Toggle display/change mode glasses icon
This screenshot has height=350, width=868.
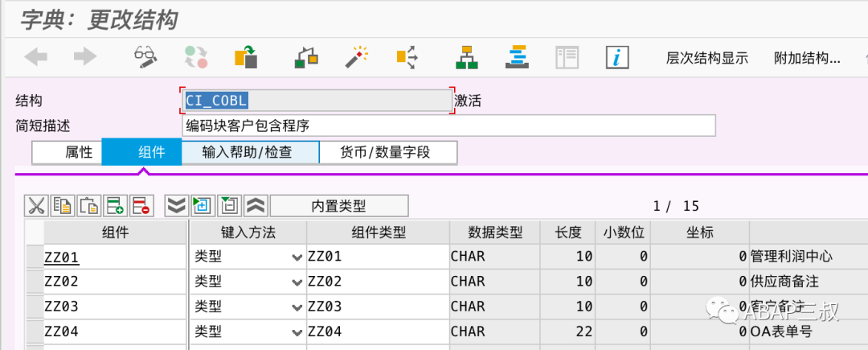coord(146,57)
